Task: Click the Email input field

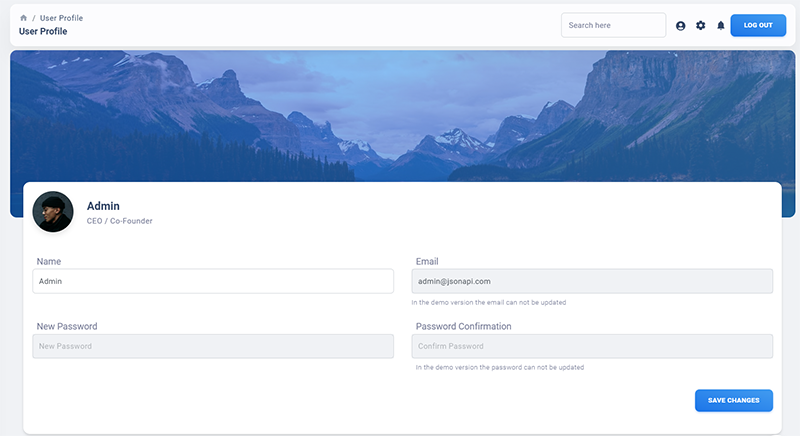Action: click(x=592, y=281)
